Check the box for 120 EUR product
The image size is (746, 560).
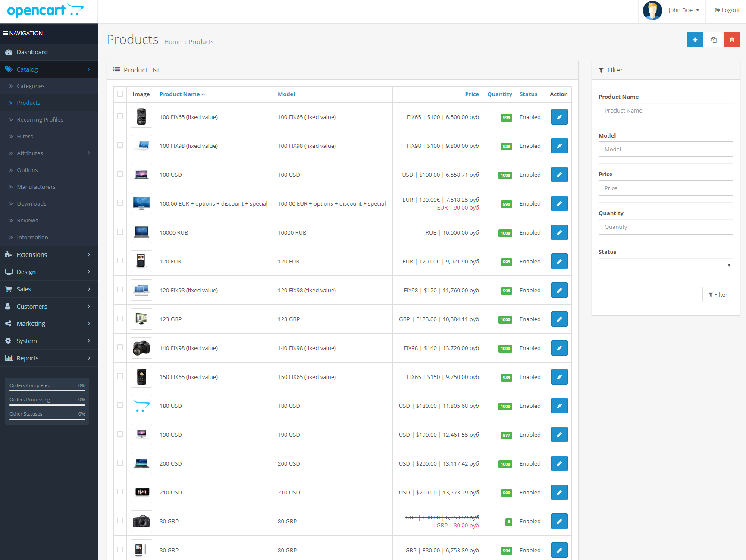[120, 261]
